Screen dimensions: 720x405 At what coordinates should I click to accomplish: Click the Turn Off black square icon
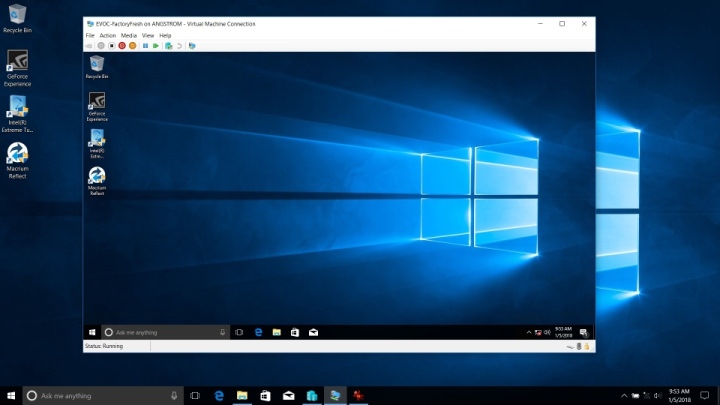pyautogui.click(x=112, y=46)
